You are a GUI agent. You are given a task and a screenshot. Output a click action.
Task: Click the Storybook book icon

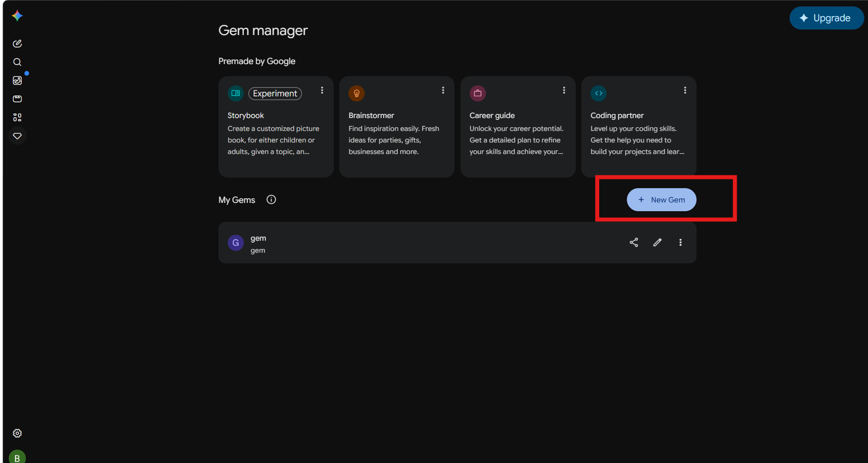pos(236,93)
